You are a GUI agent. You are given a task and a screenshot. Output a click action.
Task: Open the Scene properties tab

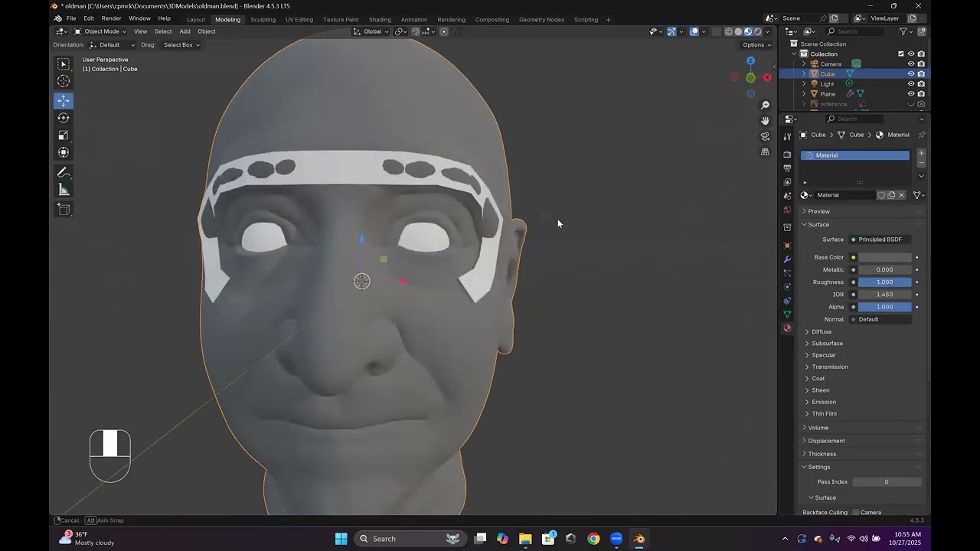[x=787, y=196]
